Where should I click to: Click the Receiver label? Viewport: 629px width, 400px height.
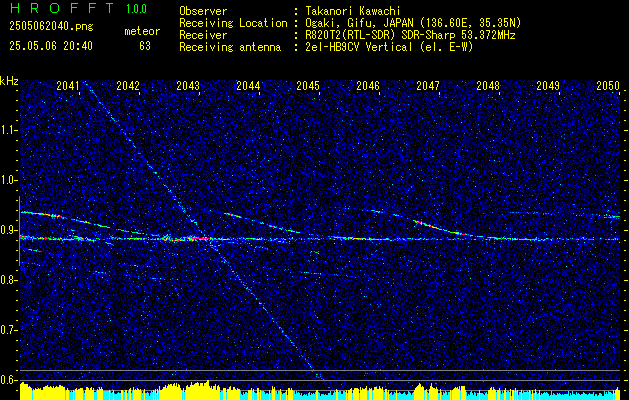point(203,35)
